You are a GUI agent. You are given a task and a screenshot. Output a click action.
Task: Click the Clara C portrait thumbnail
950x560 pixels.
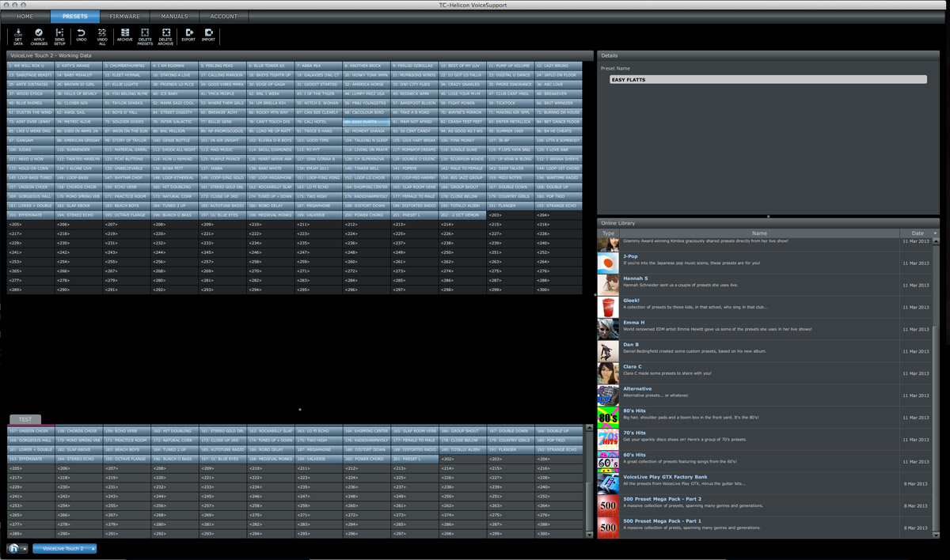(x=608, y=374)
